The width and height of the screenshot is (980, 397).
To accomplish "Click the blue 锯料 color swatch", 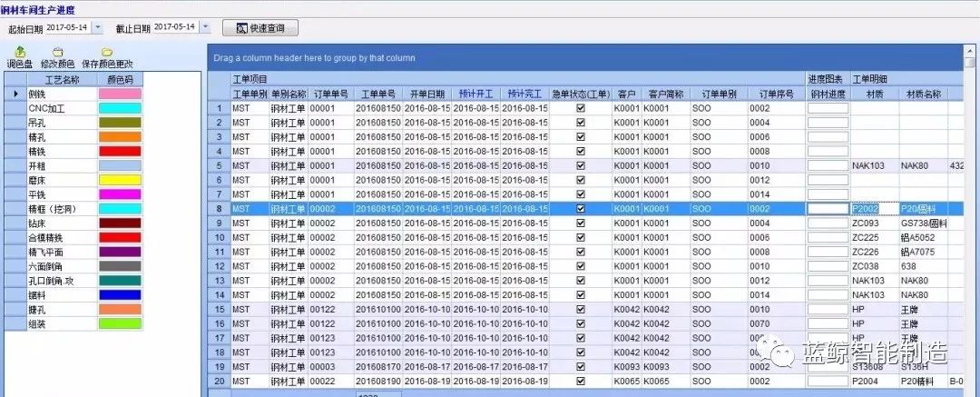I will [119, 294].
